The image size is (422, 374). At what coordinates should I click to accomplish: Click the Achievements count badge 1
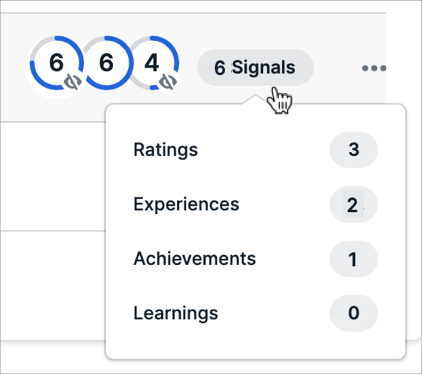pos(354,259)
